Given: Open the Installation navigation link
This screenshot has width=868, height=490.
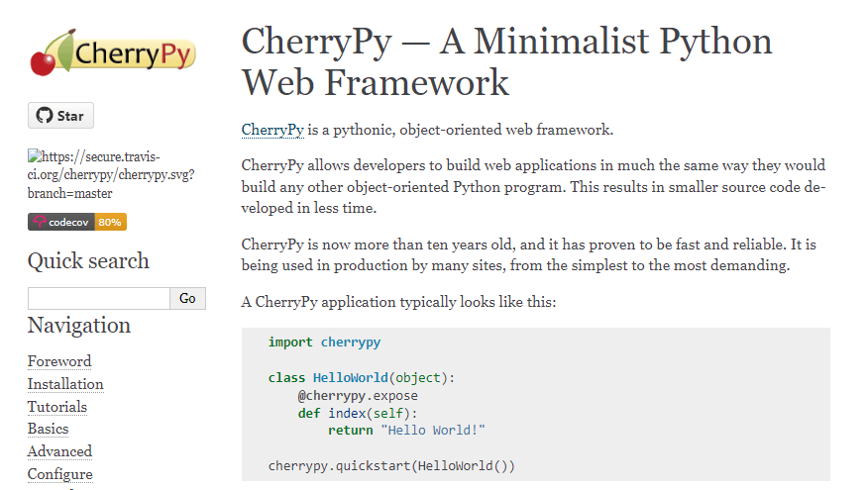Looking at the screenshot, I should [65, 384].
